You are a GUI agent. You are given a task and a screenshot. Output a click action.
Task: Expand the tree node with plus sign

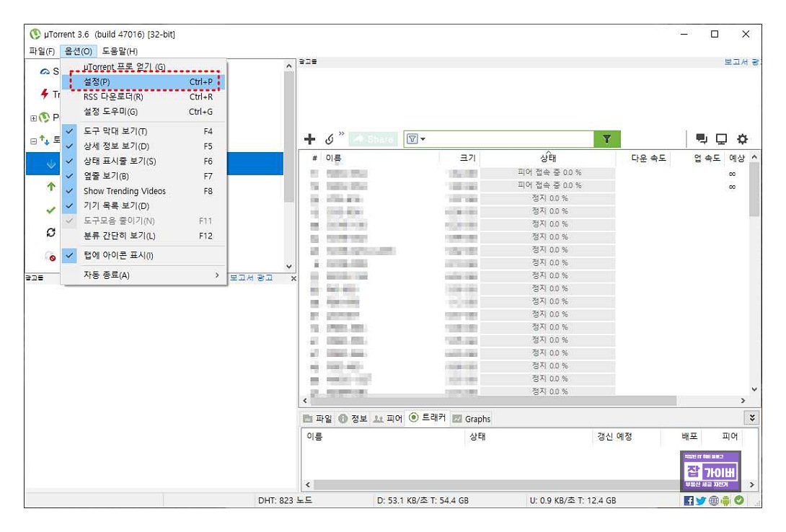point(34,118)
